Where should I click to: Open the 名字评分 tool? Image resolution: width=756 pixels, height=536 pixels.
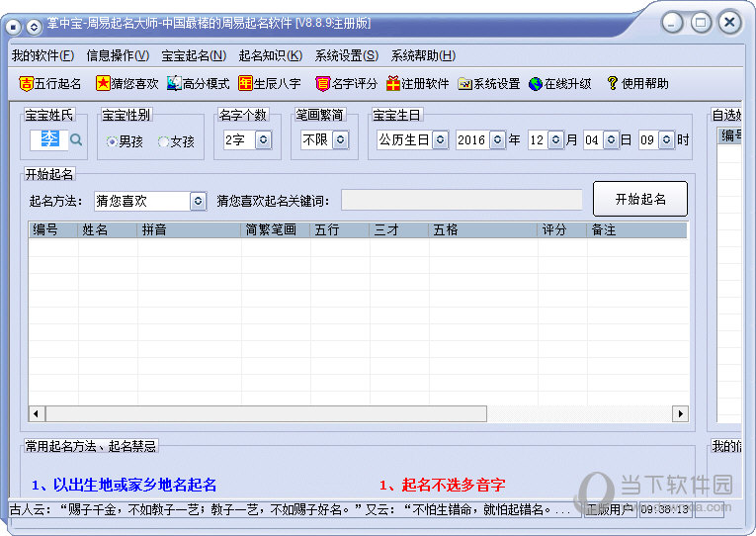(x=346, y=83)
